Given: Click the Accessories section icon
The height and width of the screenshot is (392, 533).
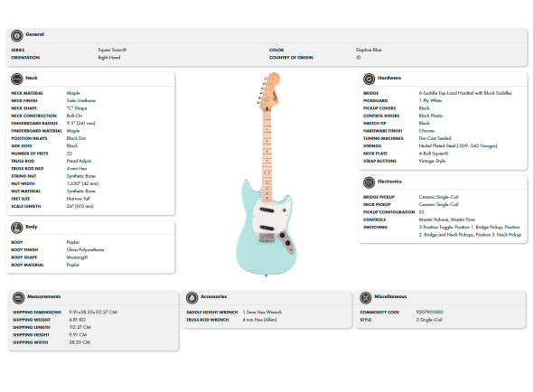Looking at the screenshot, I should point(192,297).
